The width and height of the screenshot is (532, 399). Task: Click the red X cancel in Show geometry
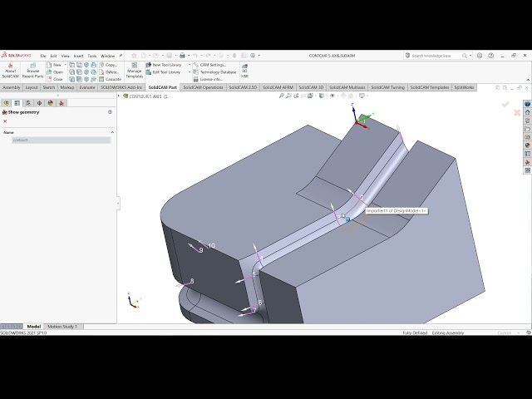[5, 121]
